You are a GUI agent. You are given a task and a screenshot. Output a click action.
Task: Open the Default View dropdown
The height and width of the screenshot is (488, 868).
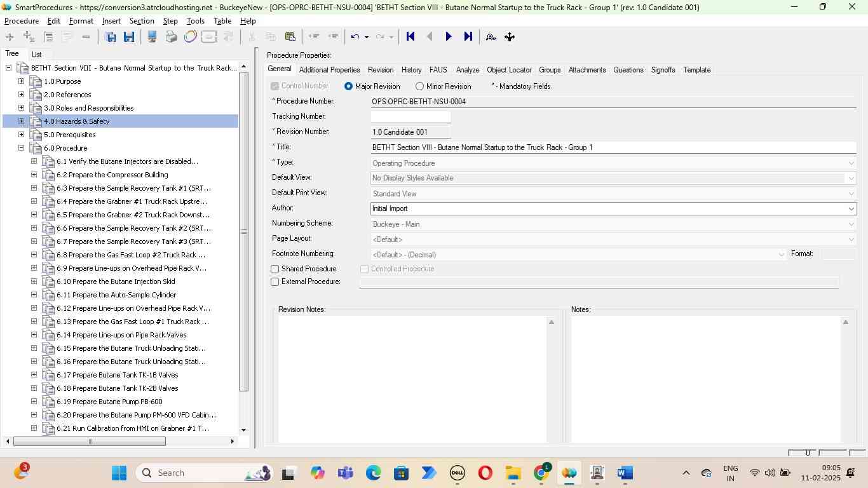[851, 178]
